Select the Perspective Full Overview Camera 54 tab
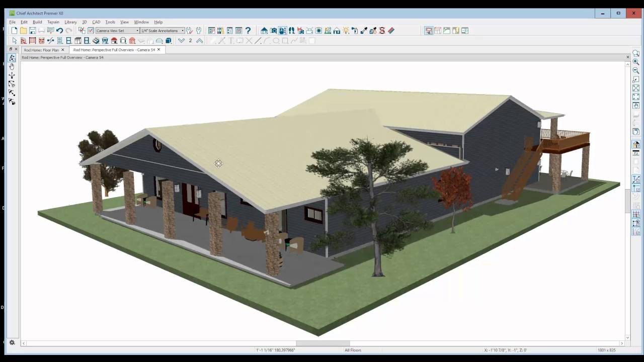Viewport: 644px width, 362px height. 114,50
